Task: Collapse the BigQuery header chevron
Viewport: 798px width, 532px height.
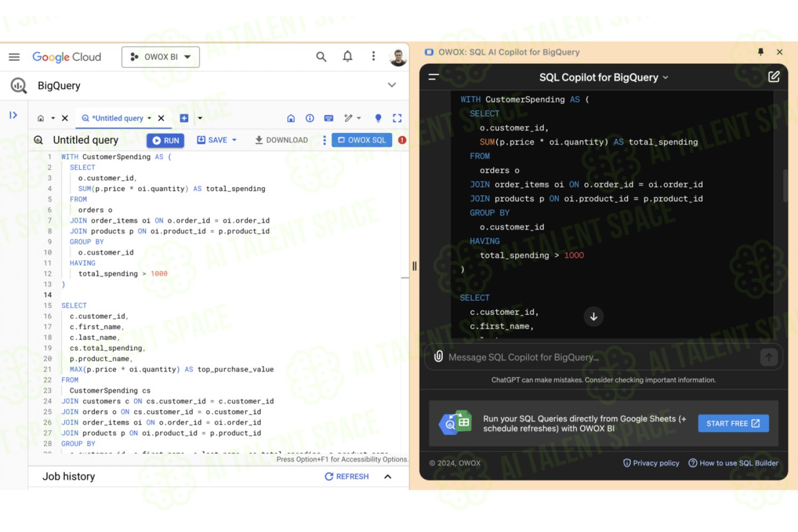Action: click(392, 85)
